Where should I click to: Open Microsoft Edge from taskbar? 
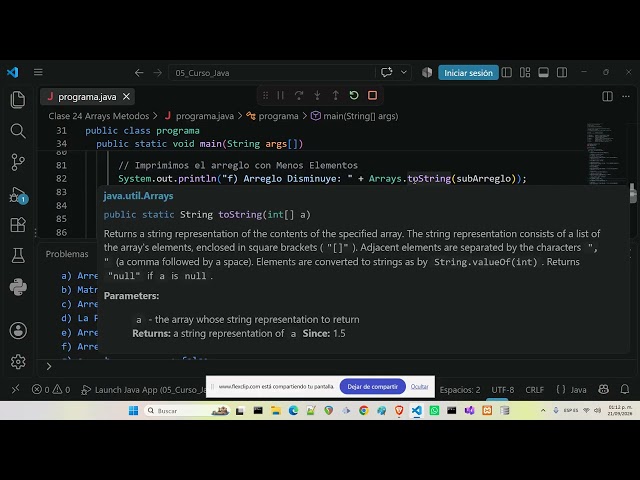293,411
